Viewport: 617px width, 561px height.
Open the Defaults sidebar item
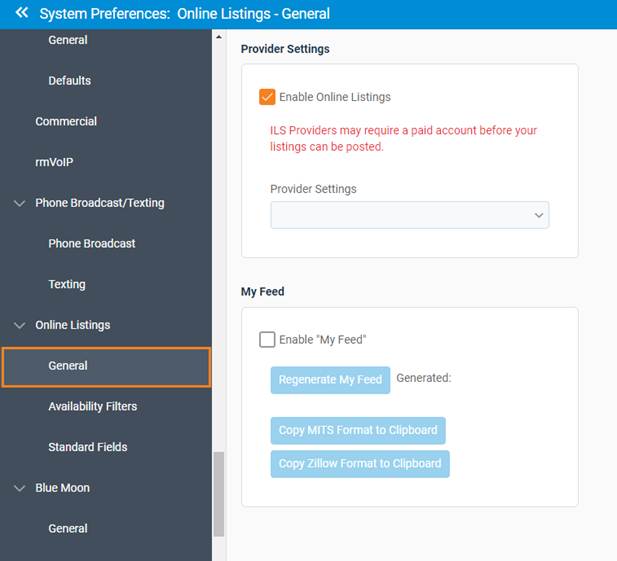pyautogui.click(x=70, y=81)
